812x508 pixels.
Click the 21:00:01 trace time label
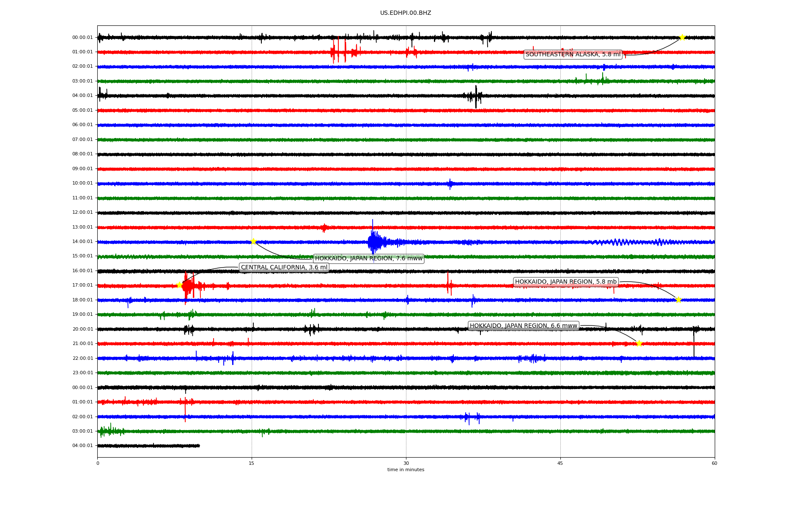[x=82, y=344]
